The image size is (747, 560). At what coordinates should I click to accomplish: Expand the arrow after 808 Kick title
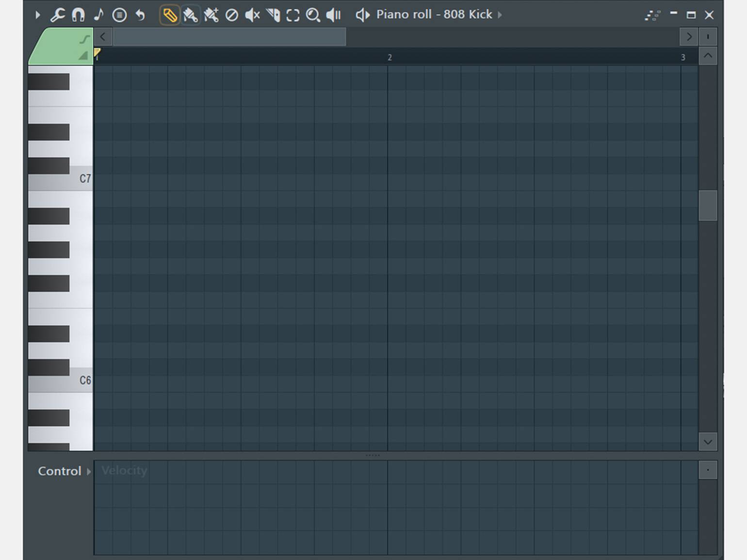coord(500,15)
